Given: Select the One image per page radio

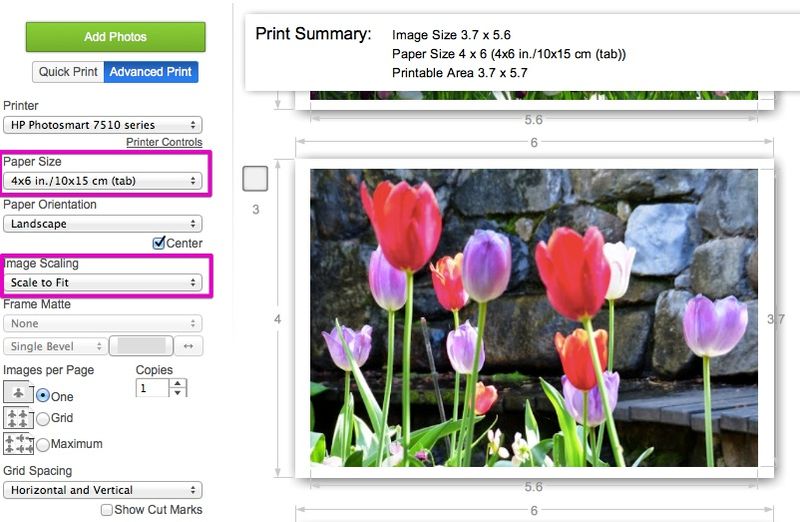Looking at the screenshot, I should [x=43, y=396].
